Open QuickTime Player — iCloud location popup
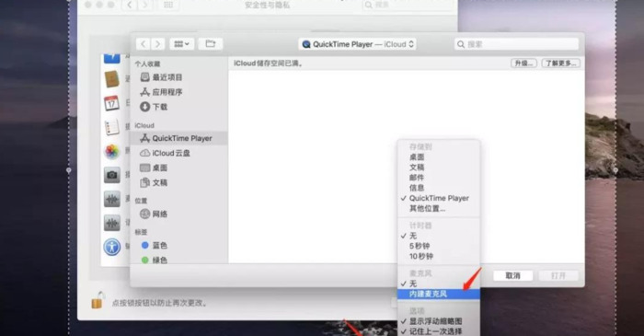The image size is (644, 336). coord(357,44)
